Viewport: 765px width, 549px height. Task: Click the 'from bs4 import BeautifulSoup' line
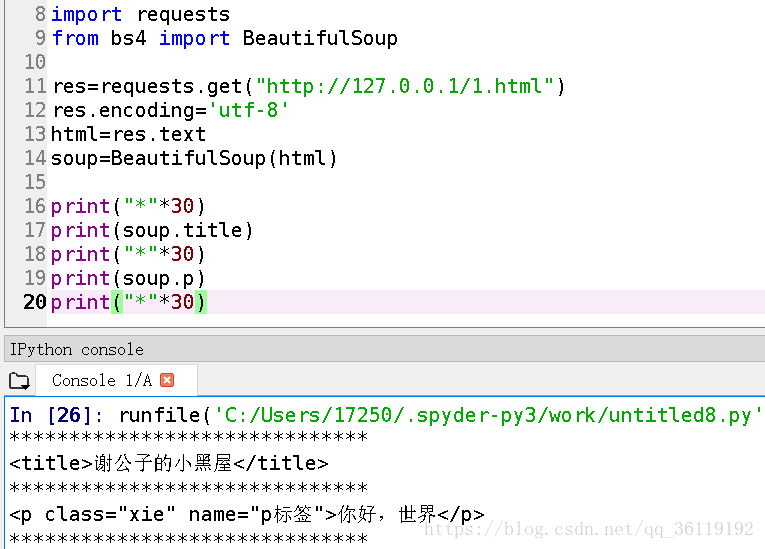pyautogui.click(x=224, y=38)
